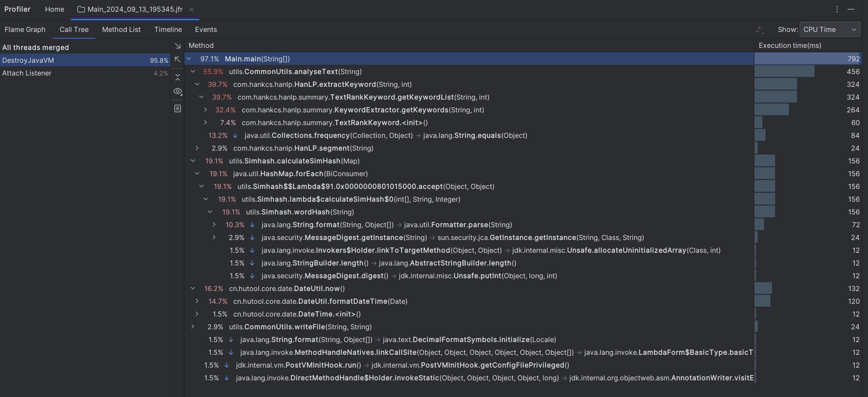Collapse the Main.main(String[]) node
Viewport: 868px width, 397px height.
click(189, 59)
